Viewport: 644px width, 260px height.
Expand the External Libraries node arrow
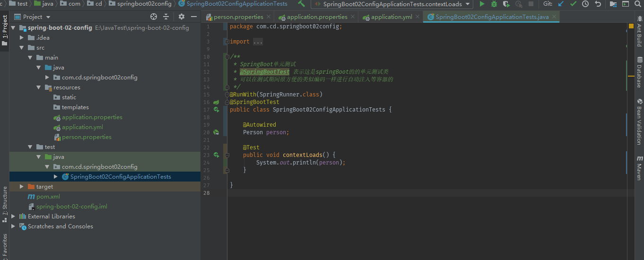pos(13,216)
